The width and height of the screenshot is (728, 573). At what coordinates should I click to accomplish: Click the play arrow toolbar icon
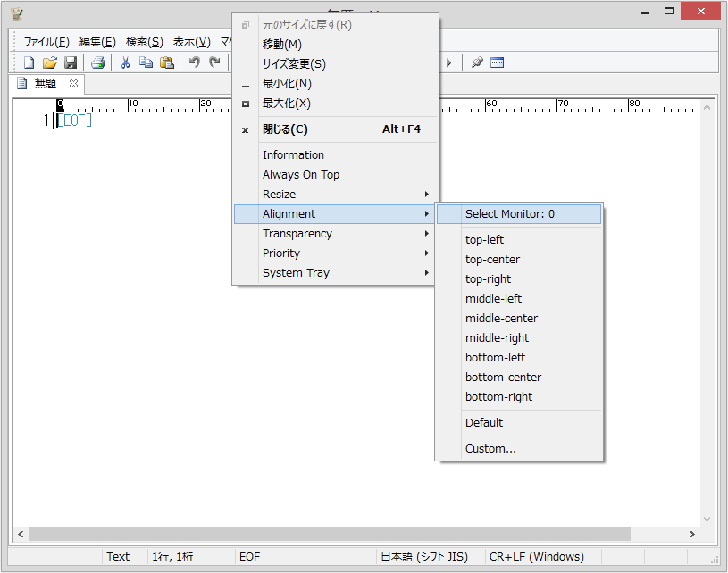(448, 62)
